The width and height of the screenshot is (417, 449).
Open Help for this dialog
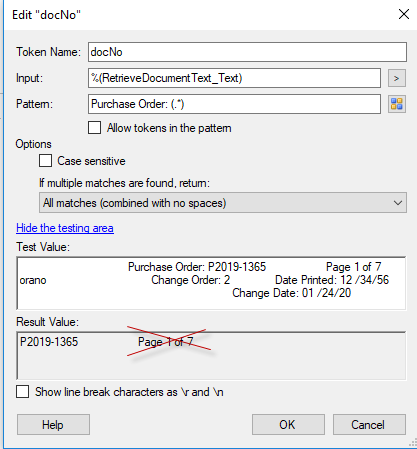tap(53, 425)
